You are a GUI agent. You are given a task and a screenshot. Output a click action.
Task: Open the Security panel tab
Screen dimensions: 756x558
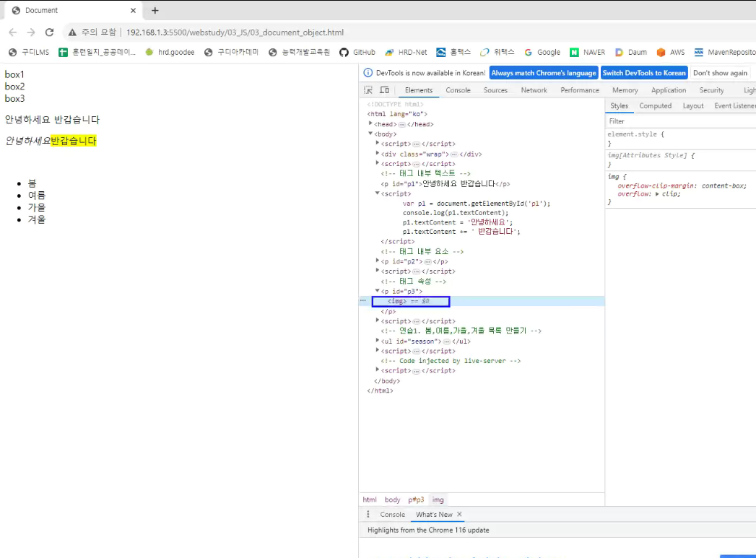[711, 90]
